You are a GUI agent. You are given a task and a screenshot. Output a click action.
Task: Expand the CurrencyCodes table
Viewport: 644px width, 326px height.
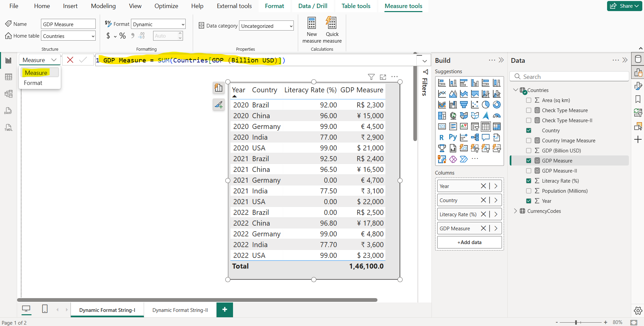tap(515, 211)
